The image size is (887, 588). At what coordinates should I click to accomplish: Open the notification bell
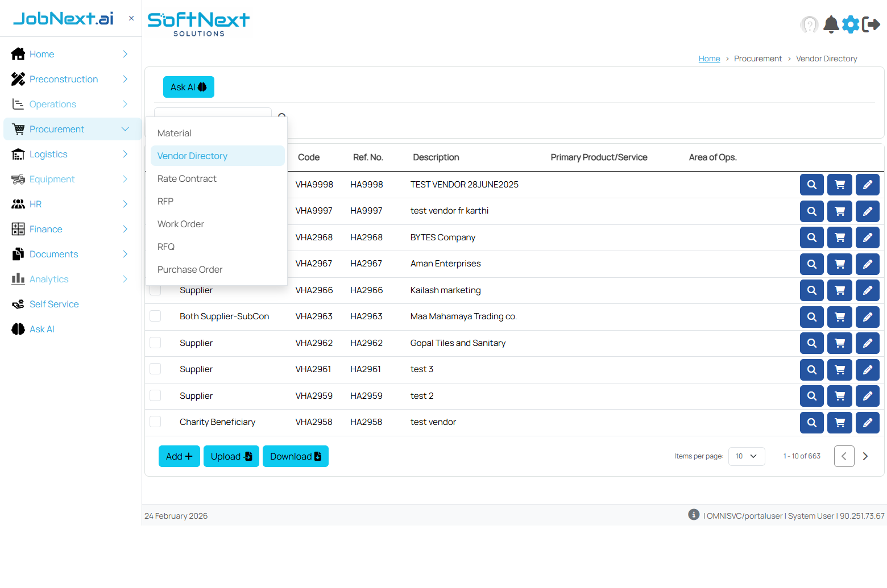click(x=831, y=24)
